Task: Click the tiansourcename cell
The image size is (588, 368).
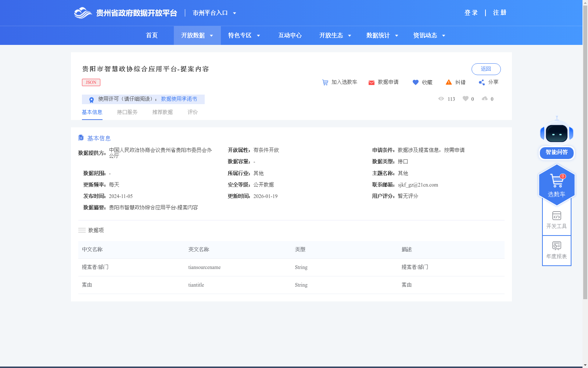Action: pos(204,268)
